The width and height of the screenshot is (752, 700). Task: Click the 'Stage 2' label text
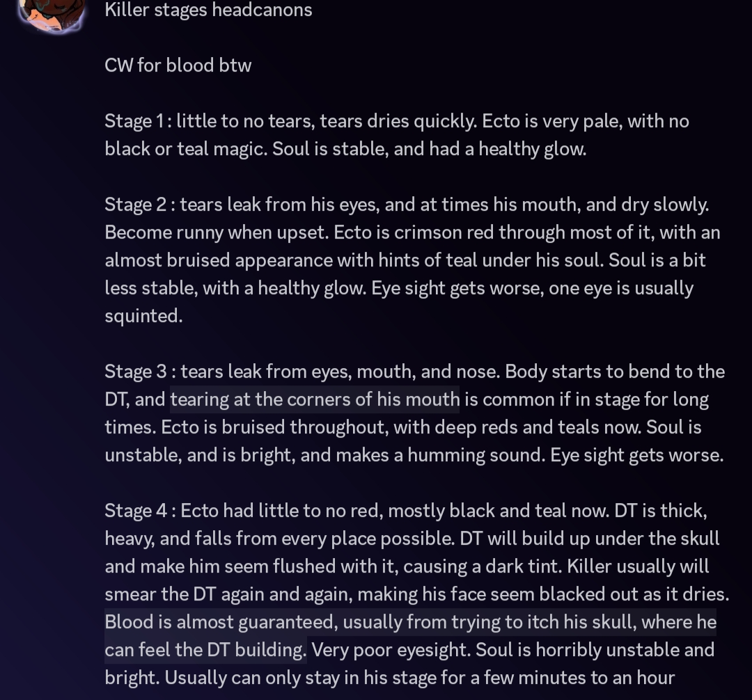136,205
